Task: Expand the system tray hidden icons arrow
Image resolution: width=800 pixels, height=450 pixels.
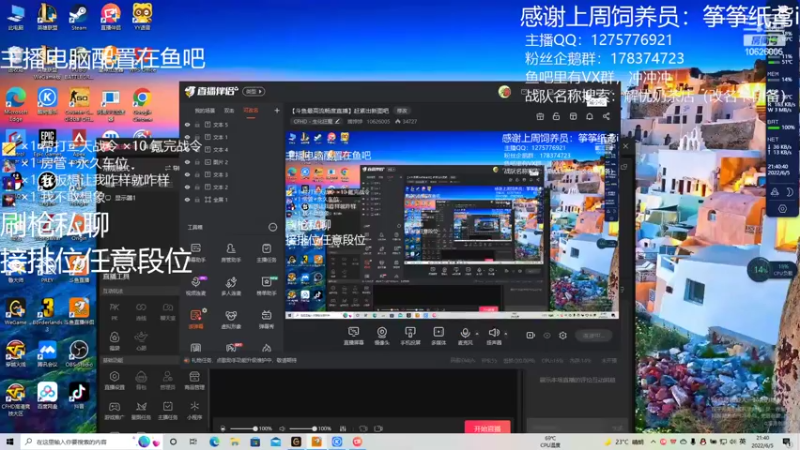Action: (x=653, y=442)
